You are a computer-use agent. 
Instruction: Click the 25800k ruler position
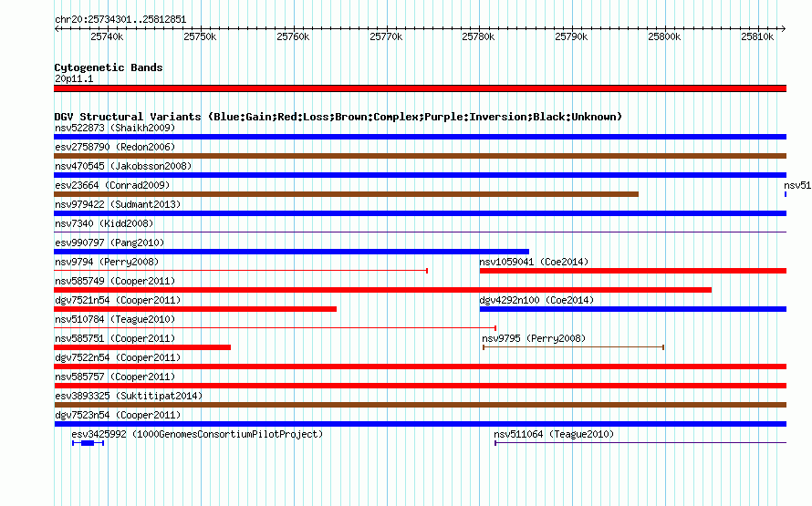[664, 36]
